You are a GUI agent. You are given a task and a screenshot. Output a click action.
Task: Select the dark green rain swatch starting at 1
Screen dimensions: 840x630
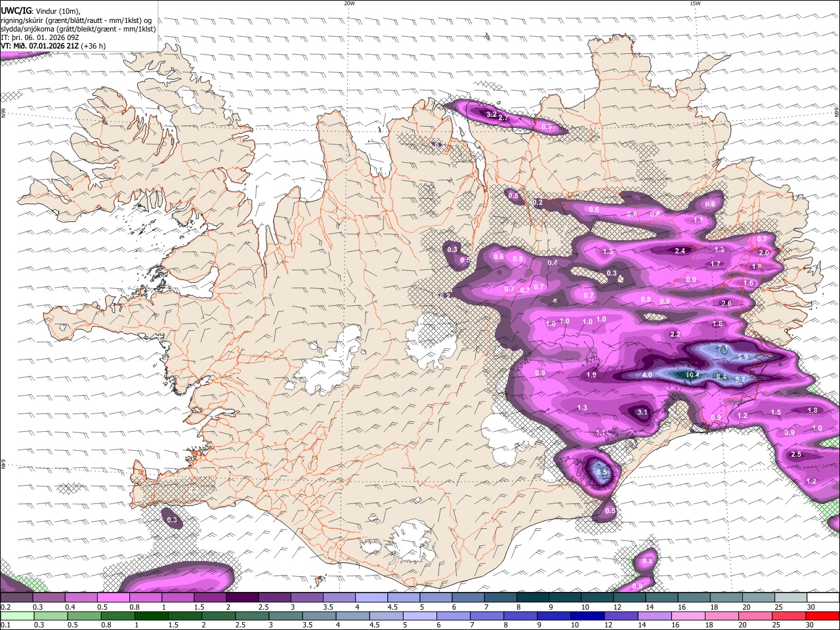point(152,616)
